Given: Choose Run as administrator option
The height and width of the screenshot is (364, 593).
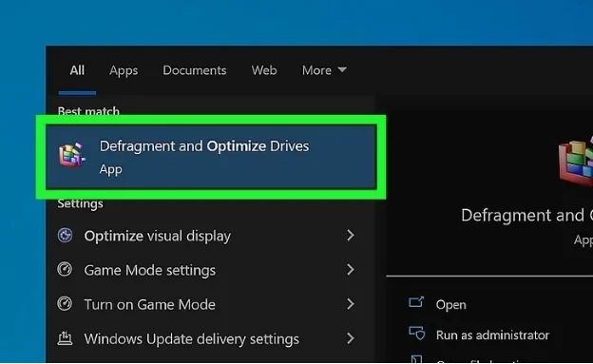Looking at the screenshot, I should [492, 335].
